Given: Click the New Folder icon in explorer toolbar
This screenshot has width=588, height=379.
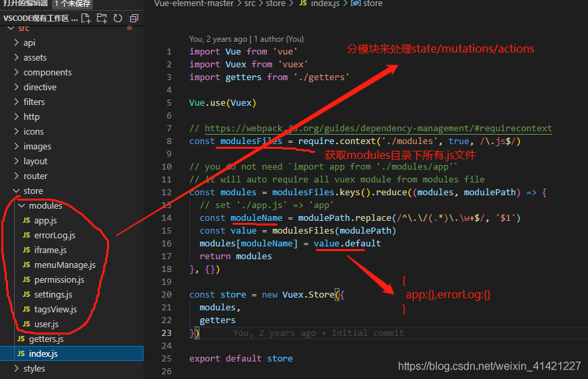Looking at the screenshot, I should coord(102,18).
